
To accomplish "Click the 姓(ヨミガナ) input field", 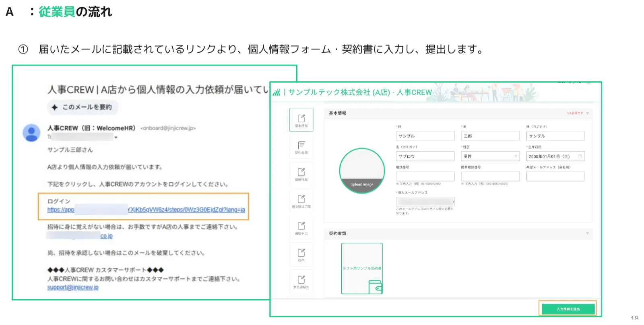I will click(x=555, y=136).
